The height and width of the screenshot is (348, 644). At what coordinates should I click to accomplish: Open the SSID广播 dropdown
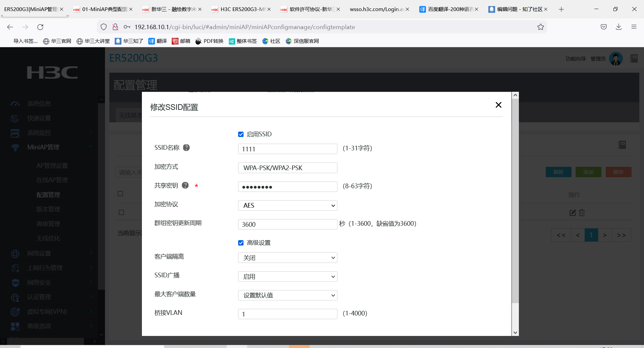click(287, 276)
